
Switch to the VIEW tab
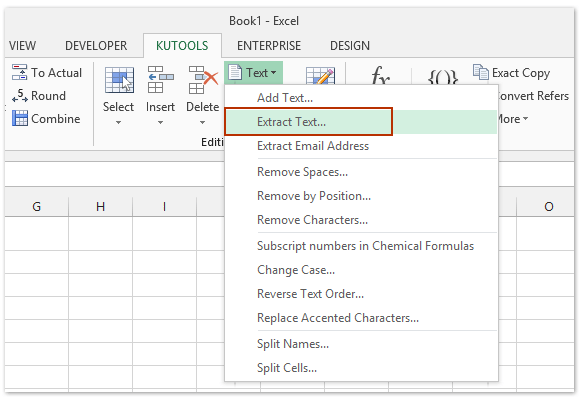pos(22,46)
